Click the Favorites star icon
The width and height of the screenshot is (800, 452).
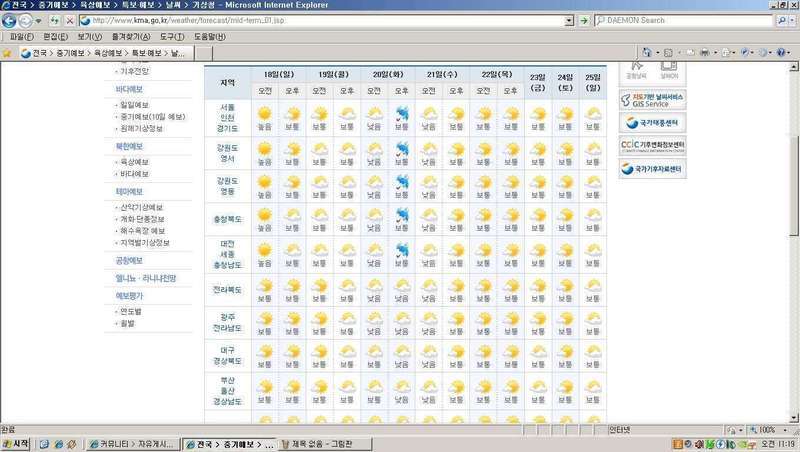coord(7,53)
